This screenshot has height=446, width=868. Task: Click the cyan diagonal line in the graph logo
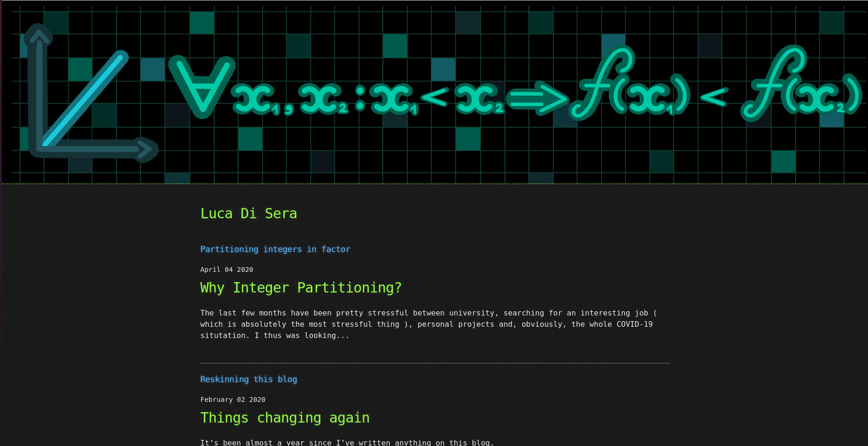(85, 99)
